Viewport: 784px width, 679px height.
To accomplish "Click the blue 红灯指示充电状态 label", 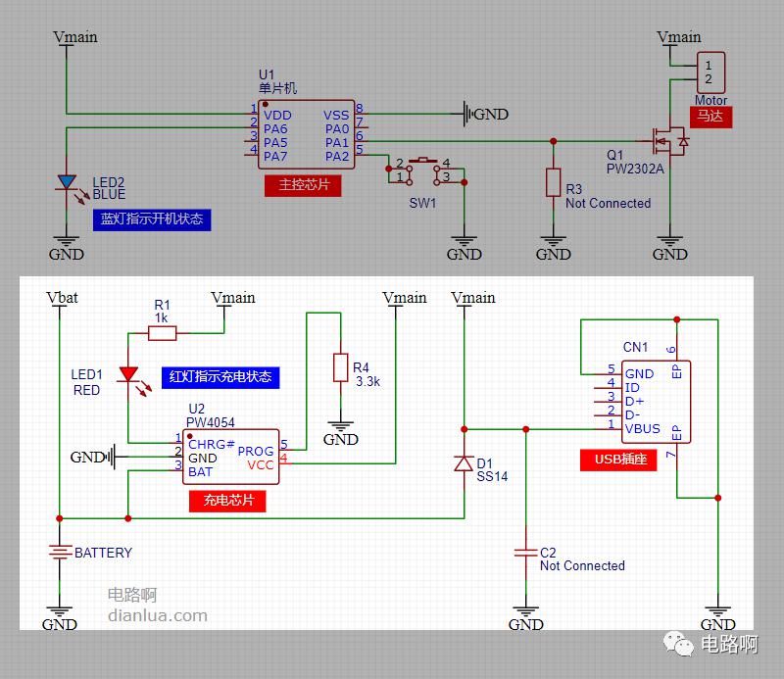I will coord(220,376).
